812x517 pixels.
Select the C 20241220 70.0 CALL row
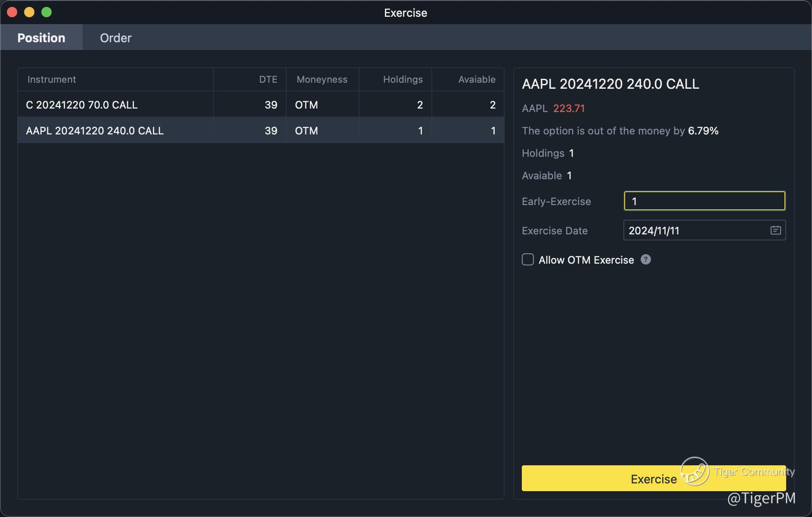click(261, 105)
